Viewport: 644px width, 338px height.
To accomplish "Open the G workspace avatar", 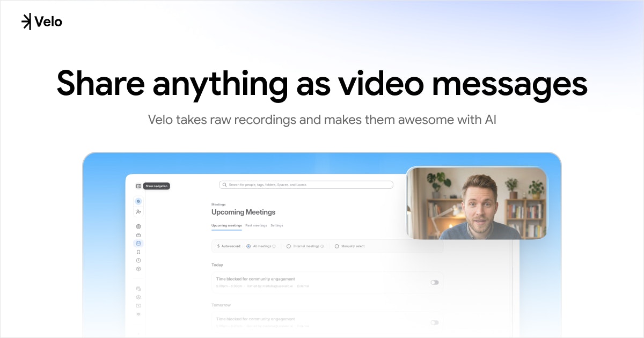I will tap(138, 202).
